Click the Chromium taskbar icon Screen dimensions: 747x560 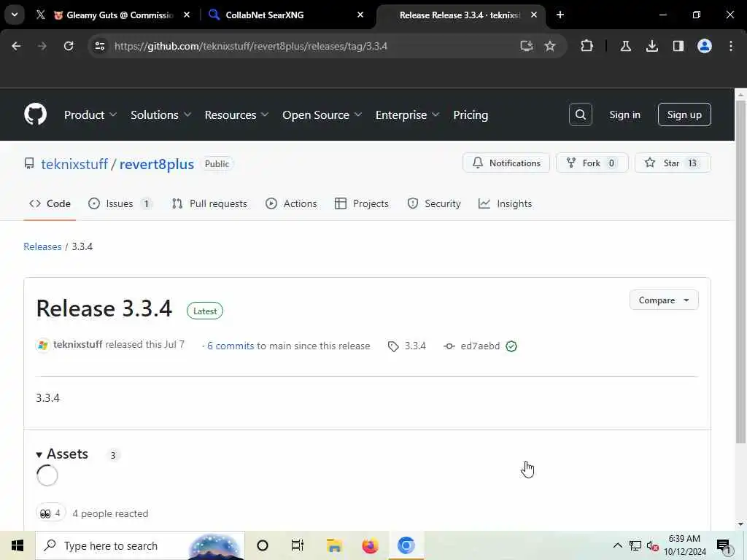click(406, 545)
